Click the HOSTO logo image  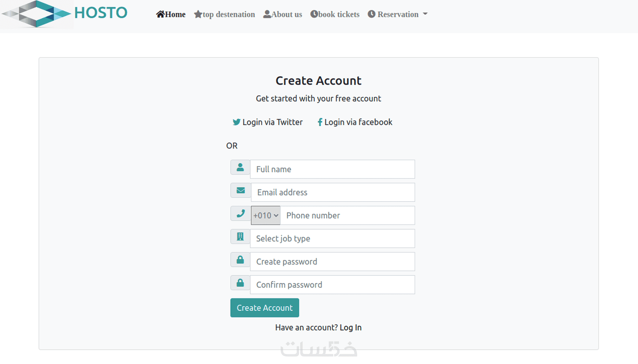tap(37, 14)
